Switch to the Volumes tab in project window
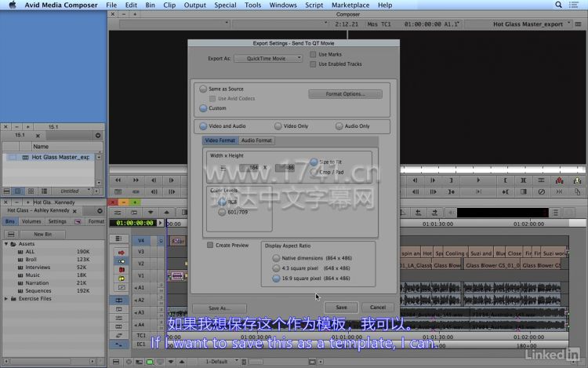Screen dimensions: 588x368 [31, 222]
